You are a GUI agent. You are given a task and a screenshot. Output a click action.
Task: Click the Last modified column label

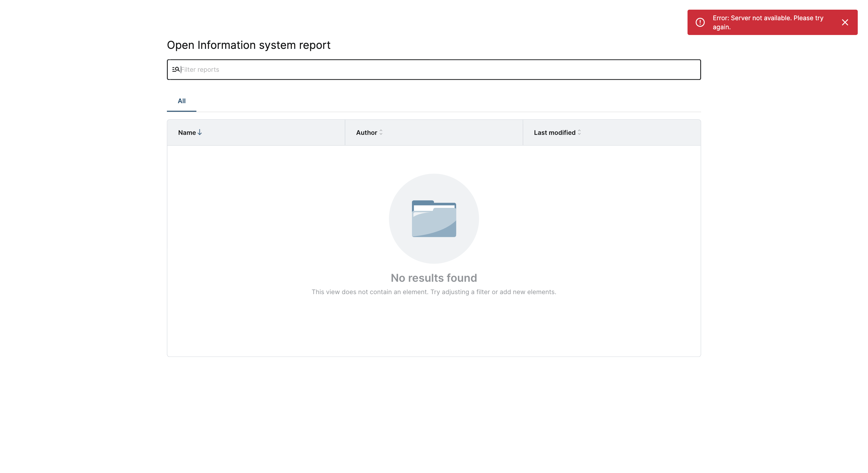(554, 132)
